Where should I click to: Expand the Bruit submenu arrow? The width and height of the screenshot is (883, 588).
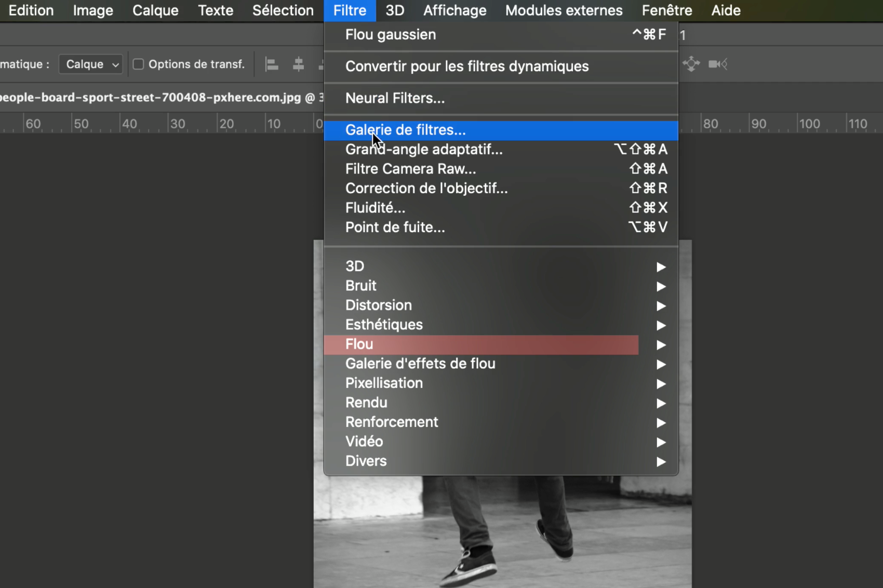[661, 286]
